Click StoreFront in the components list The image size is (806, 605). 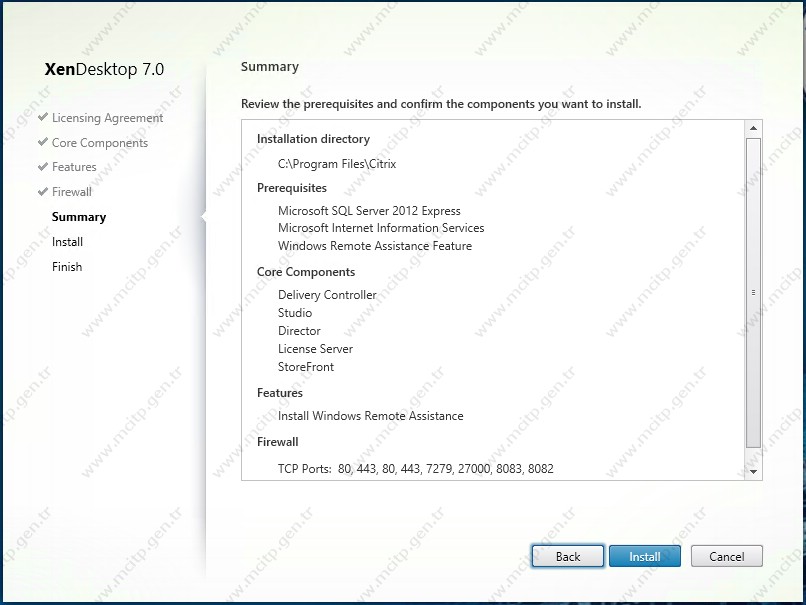(306, 366)
